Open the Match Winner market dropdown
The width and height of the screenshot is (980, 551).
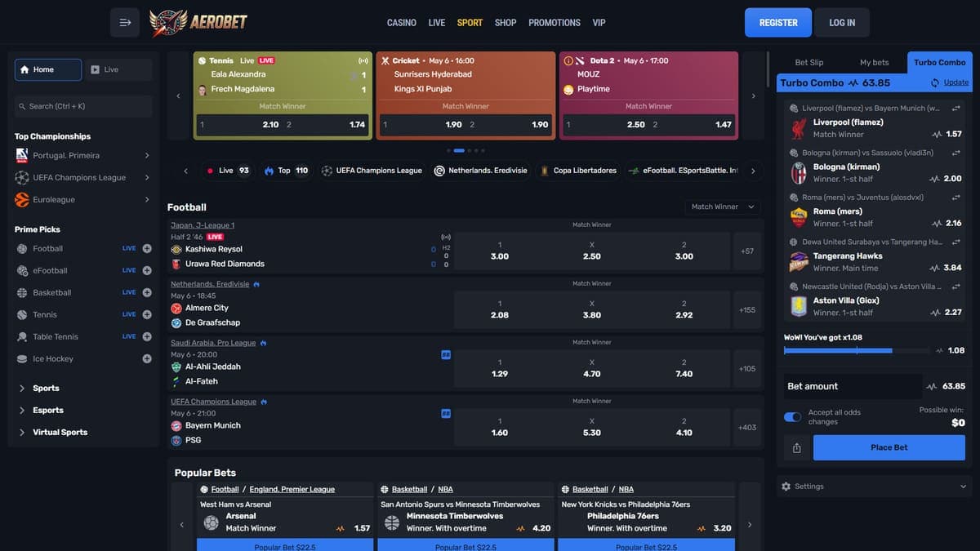(722, 207)
